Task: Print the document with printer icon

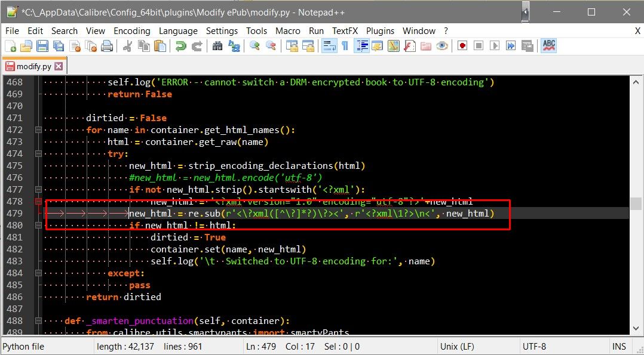Action: (107, 46)
